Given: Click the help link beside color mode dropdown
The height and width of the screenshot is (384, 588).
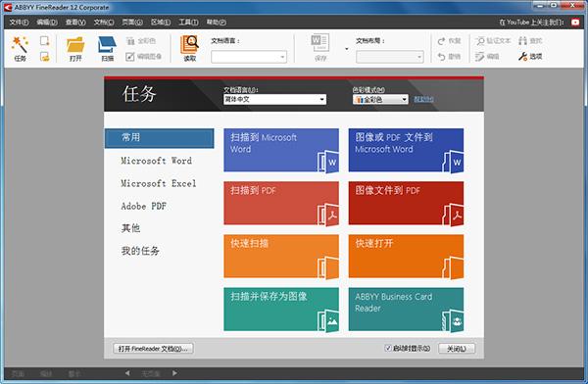Looking at the screenshot, I should 423,99.
